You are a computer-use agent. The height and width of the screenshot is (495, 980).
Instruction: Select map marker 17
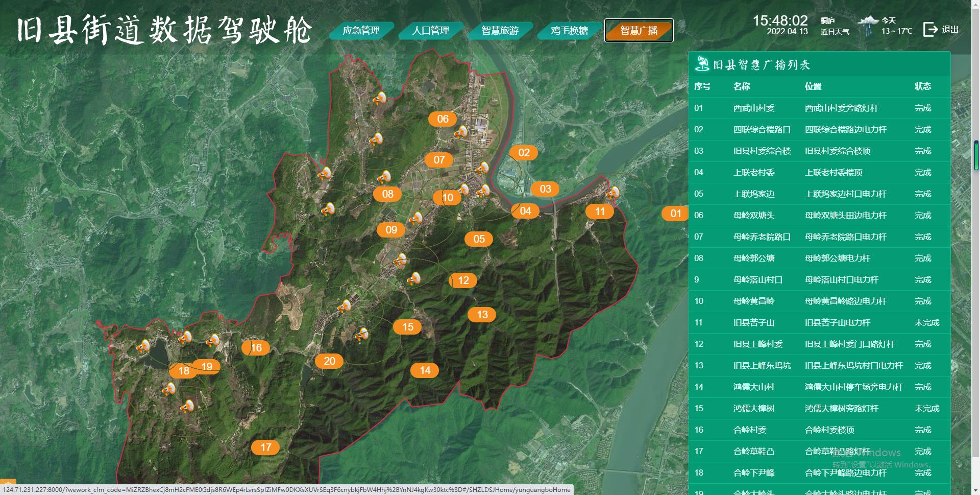tap(265, 447)
